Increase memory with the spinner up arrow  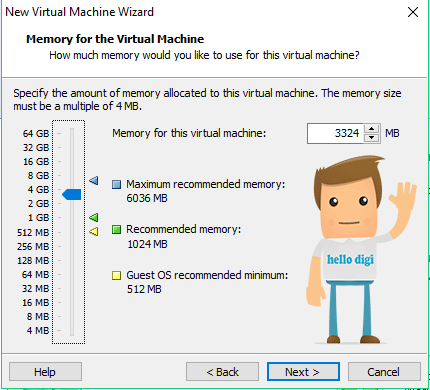click(372, 129)
